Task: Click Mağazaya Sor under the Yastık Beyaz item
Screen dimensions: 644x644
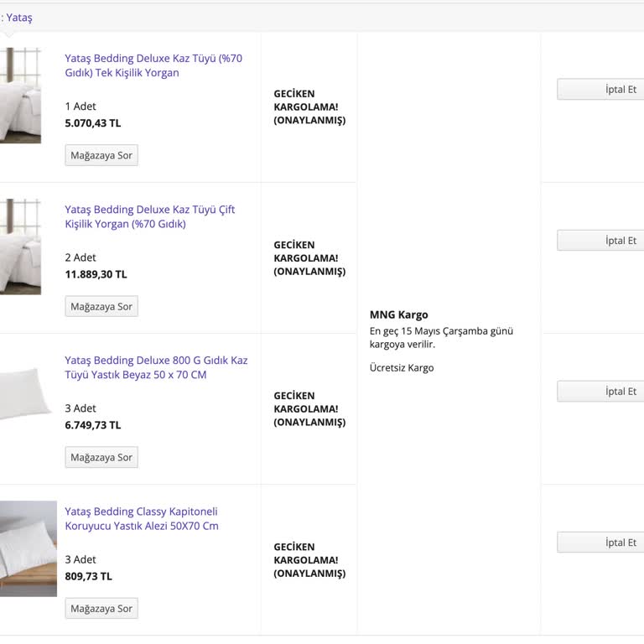Action: [x=101, y=457]
